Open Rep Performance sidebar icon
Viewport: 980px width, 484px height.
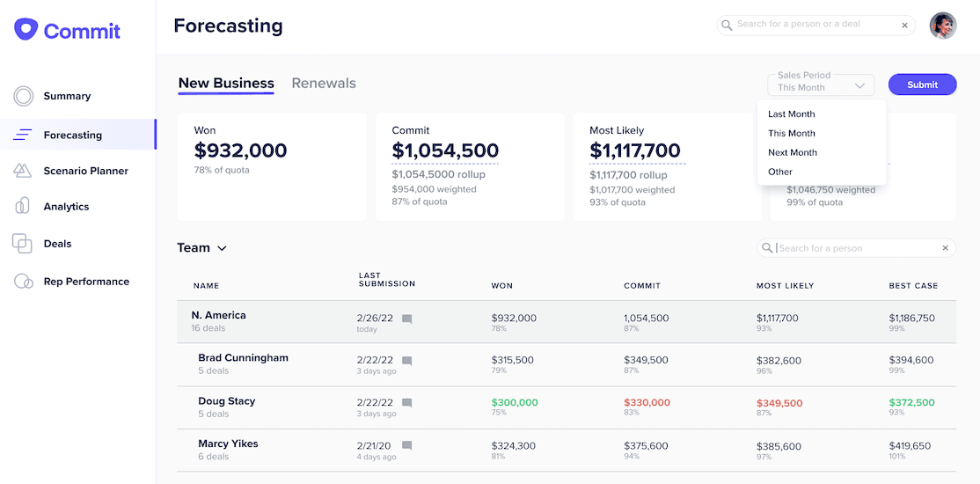point(24,282)
